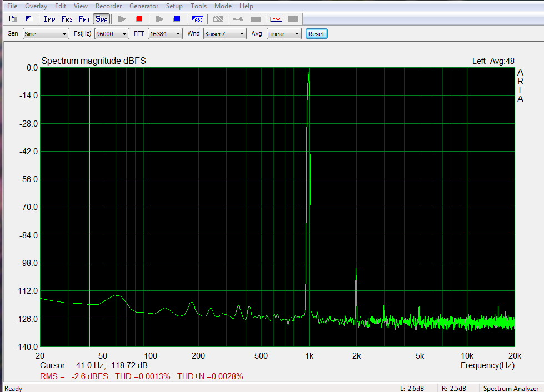
Task: Click the 'L:-2.6dB' status bar level
Action: (x=412, y=389)
